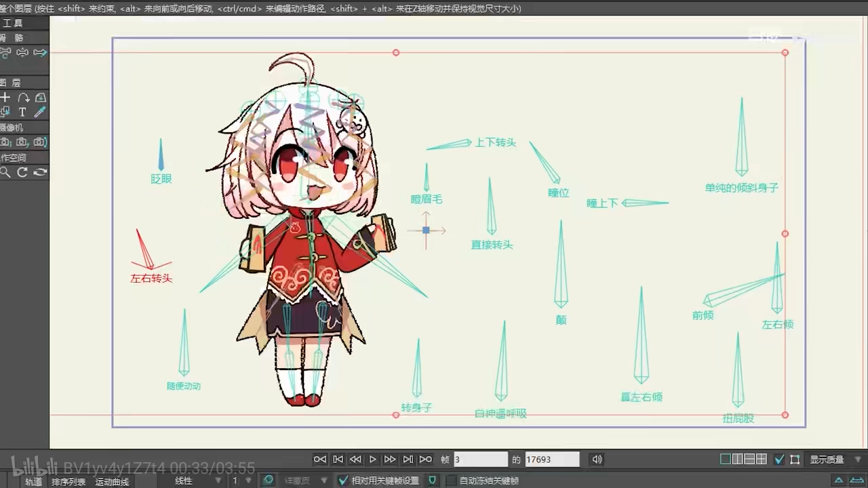Select the orbit workspace tool icon
The image size is (868, 488).
(x=40, y=172)
